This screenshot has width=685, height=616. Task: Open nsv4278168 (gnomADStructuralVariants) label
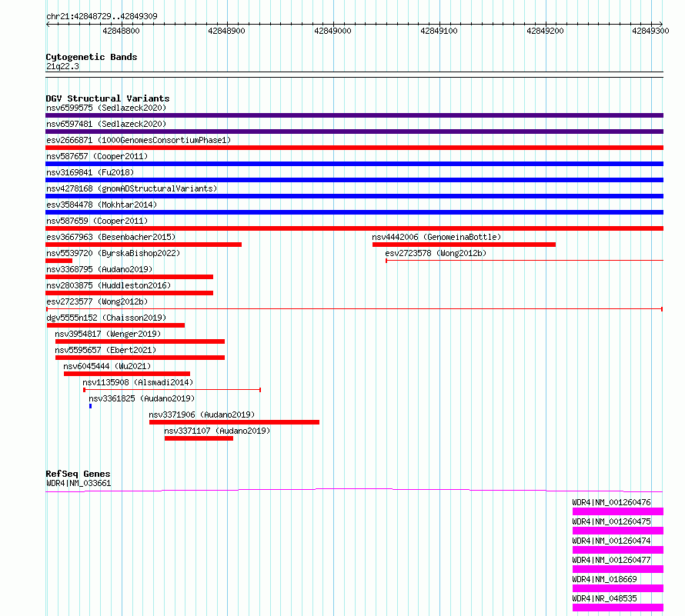[x=132, y=188]
